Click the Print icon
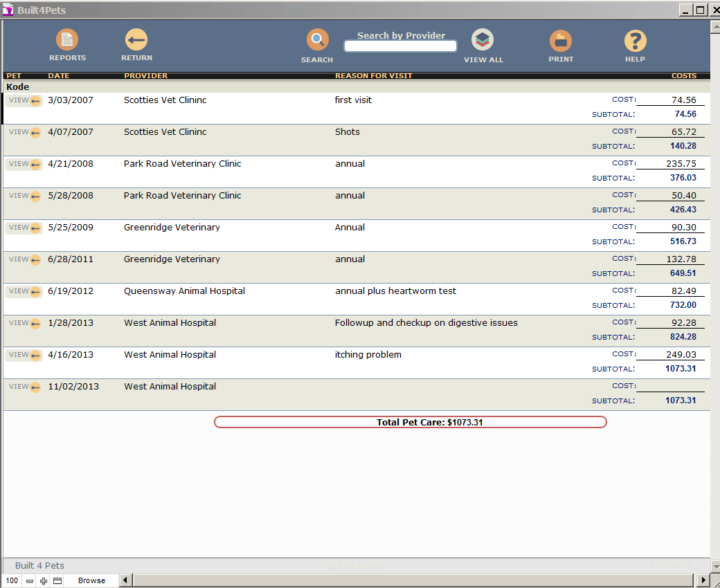The height and width of the screenshot is (588, 720). [x=561, y=41]
